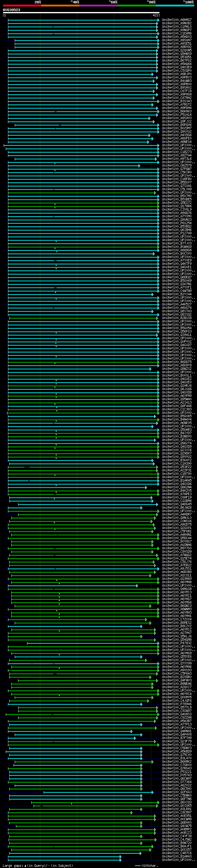The height and width of the screenshot is (868, 197).
Task: Select label UniRef100_Q4U3E9
Action: click(x=177, y=67)
